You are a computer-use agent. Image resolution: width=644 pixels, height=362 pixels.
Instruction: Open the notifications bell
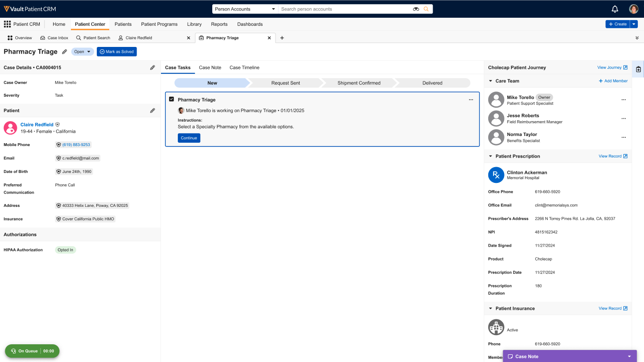pyautogui.click(x=615, y=9)
